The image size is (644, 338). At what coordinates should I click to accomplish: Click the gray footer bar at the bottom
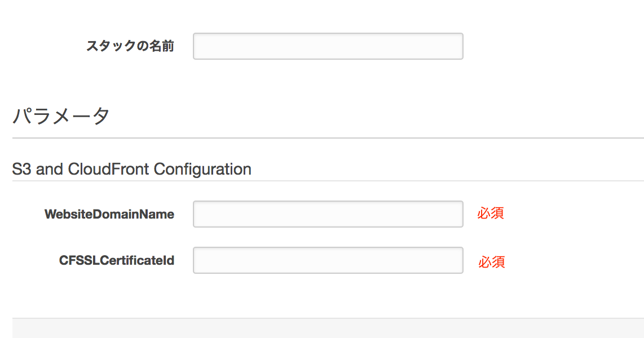click(x=328, y=328)
